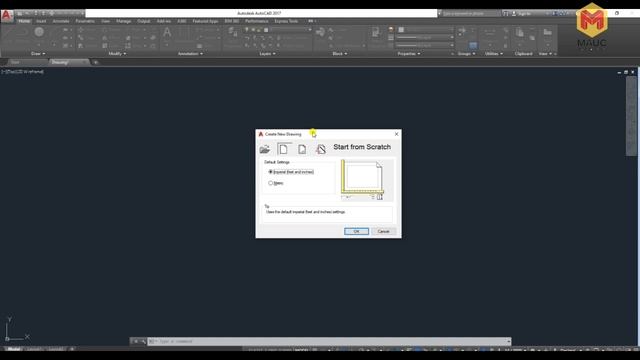
Task: Click the keyword search box in title bar
Action: pos(471,13)
